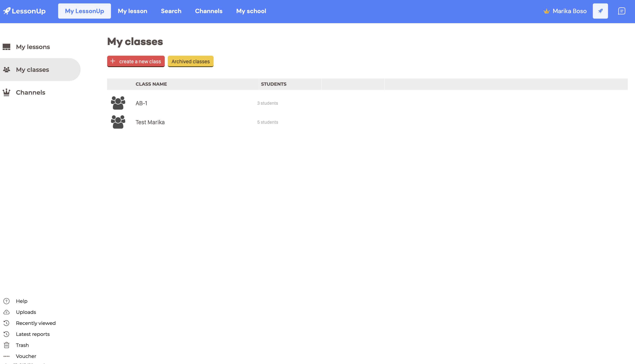Screen dimensions: 635x364
Task: Select My lessons in sidebar
Action: [33, 47]
